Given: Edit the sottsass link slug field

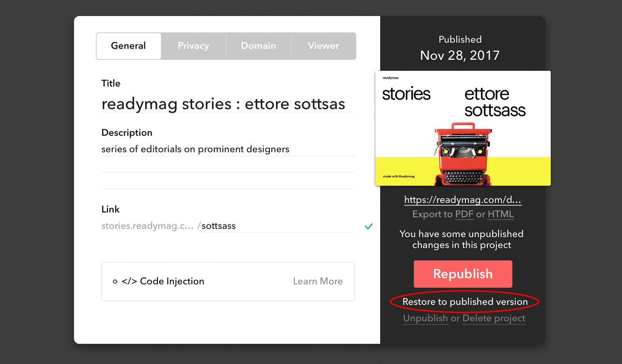Looking at the screenshot, I should 278,226.
